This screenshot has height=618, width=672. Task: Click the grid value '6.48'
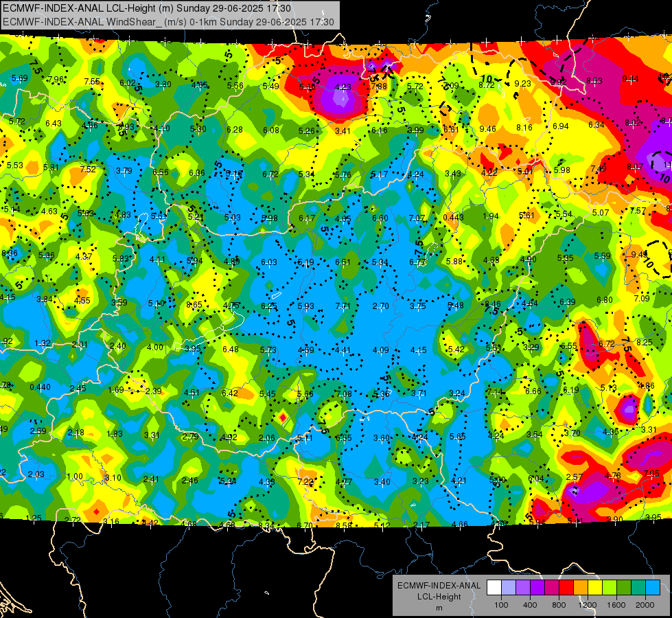click(x=231, y=350)
